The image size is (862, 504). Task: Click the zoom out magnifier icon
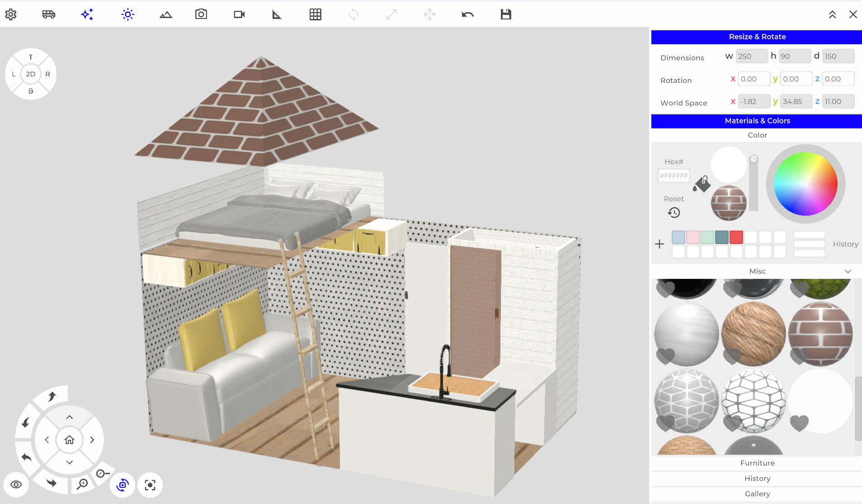tap(103, 473)
